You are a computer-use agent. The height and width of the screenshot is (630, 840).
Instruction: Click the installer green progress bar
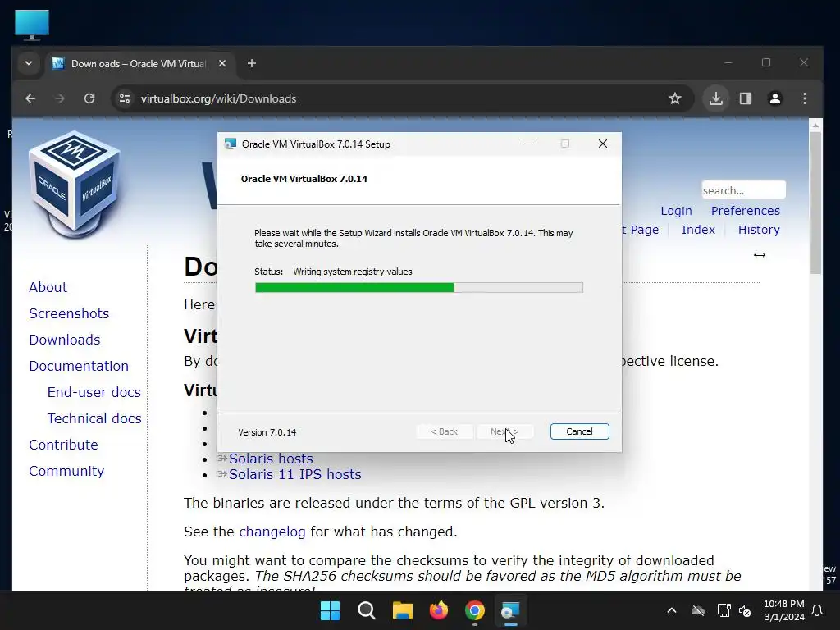point(419,288)
